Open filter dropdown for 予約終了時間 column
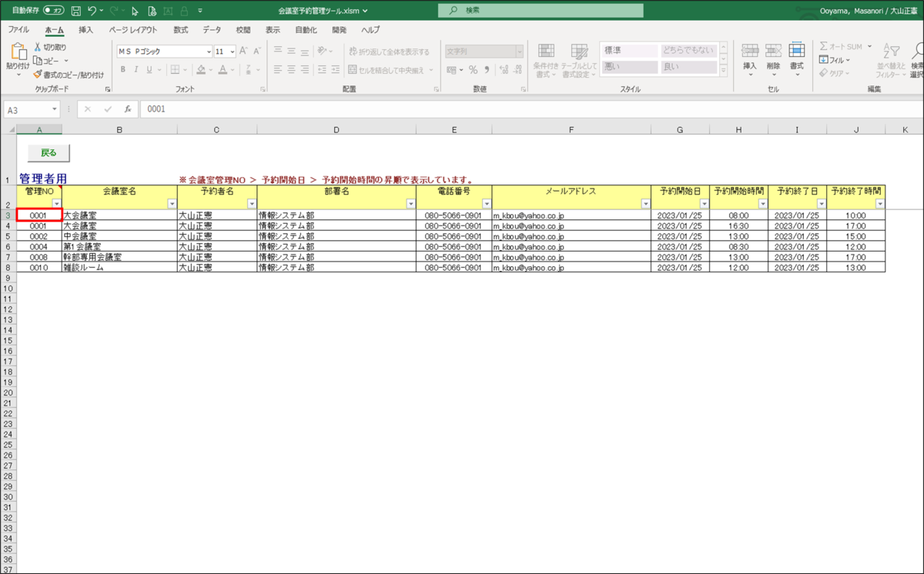The image size is (924, 574). pyautogui.click(x=879, y=203)
